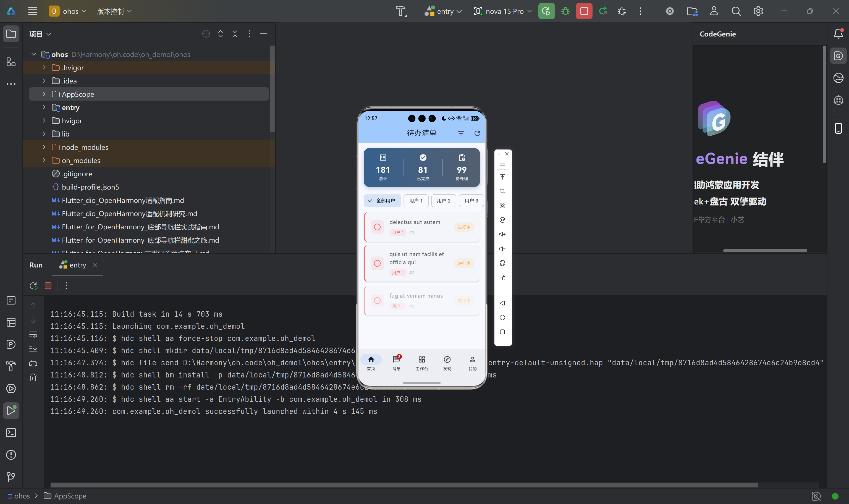Mark quis ut nam facilis todo complete
849x504 pixels.
click(377, 263)
